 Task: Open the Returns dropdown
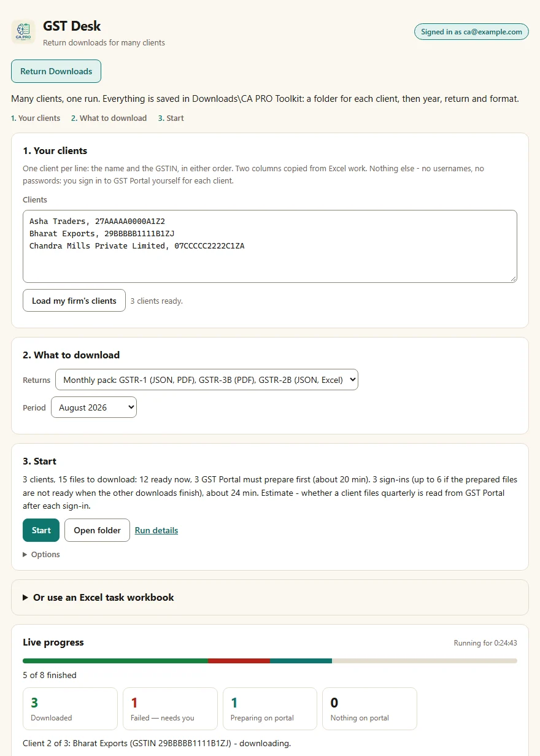click(x=206, y=380)
